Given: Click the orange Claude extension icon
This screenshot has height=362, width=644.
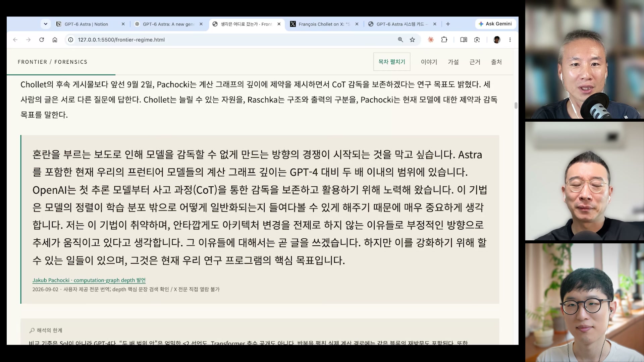Looking at the screenshot, I should pos(431,40).
